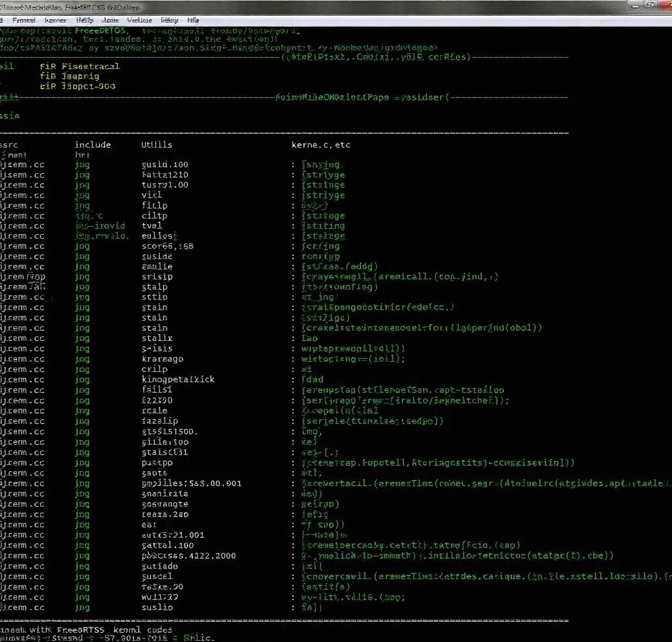
Task: Click the 'pbscsas.4122.2000' entry
Action: (x=188, y=555)
